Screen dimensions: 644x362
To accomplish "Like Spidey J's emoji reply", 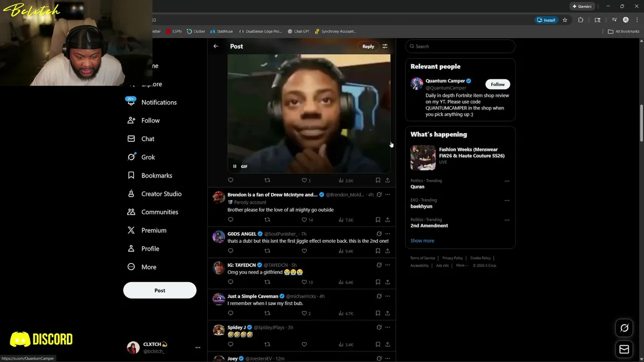I will 304,344.
